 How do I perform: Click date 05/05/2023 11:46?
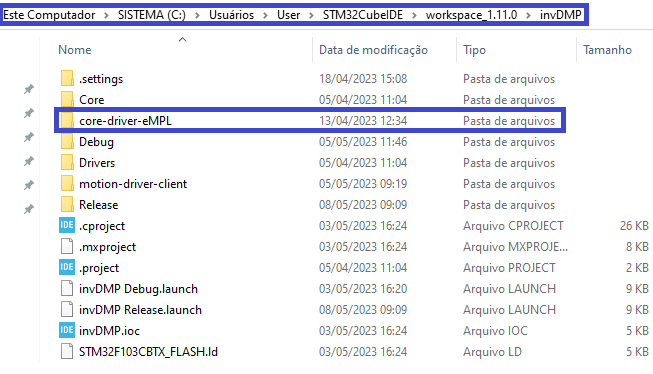tap(363, 142)
